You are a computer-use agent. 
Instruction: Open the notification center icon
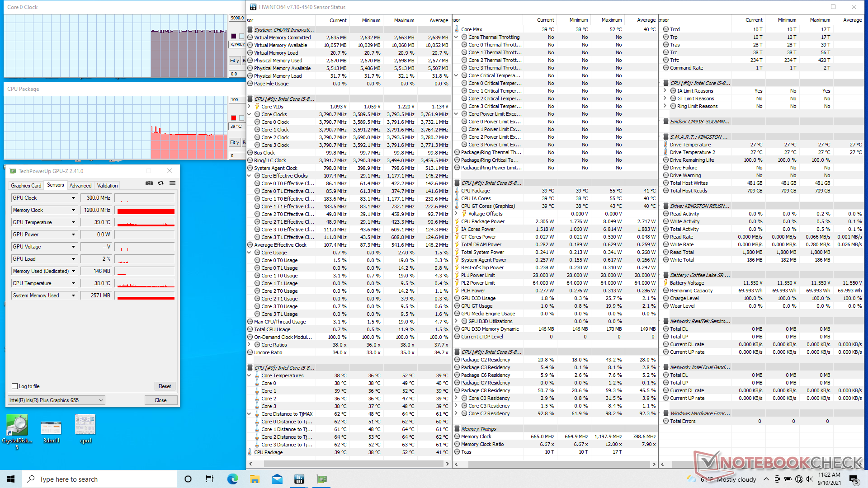click(x=853, y=479)
